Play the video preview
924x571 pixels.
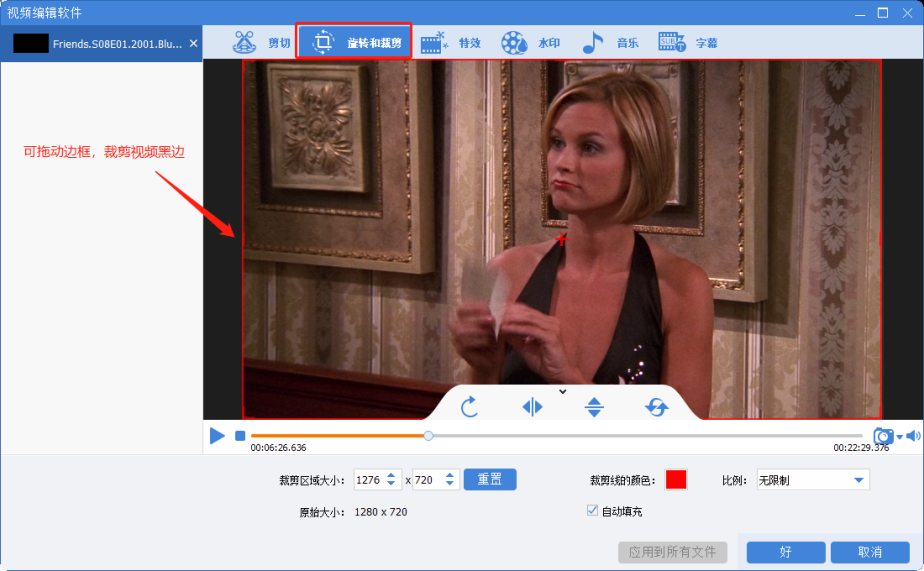click(x=217, y=436)
